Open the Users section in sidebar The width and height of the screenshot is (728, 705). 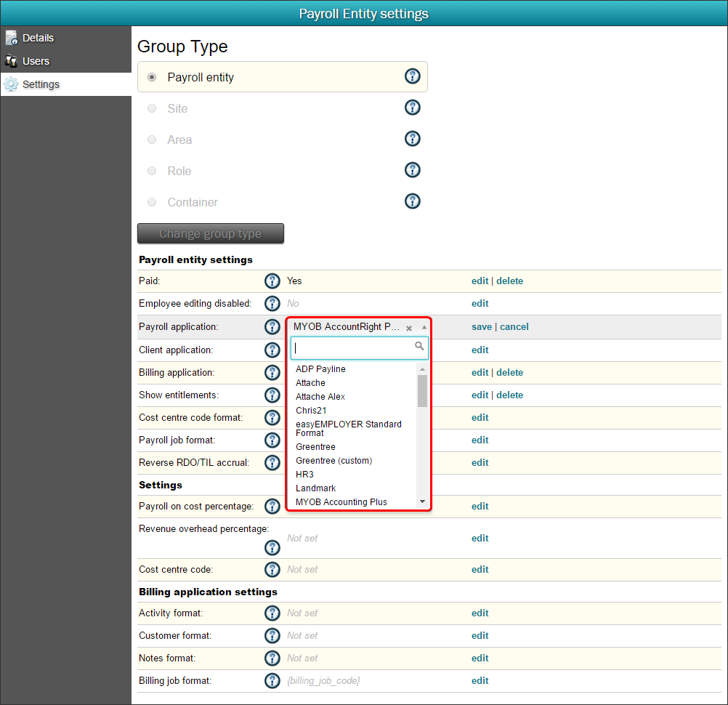click(x=66, y=61)
